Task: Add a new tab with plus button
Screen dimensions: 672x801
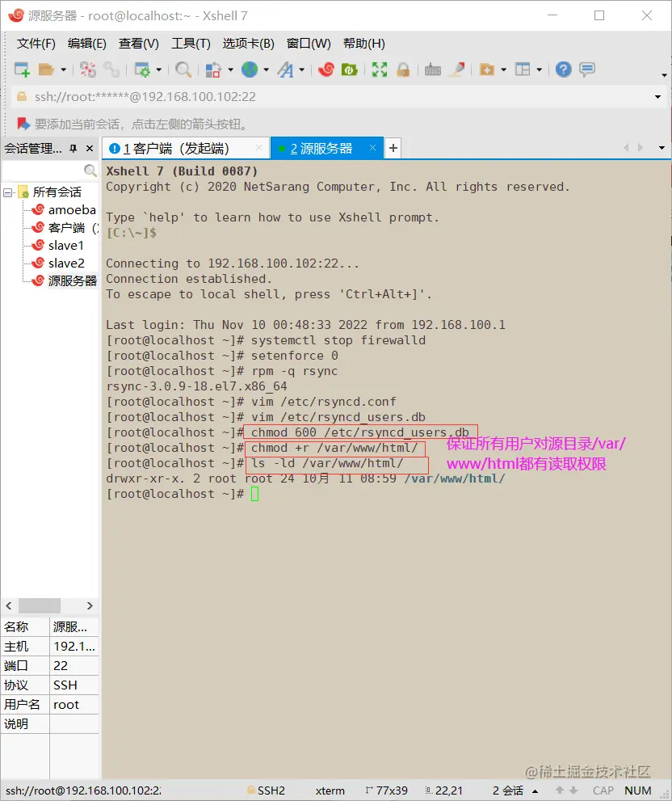Action: click(393, 148)
